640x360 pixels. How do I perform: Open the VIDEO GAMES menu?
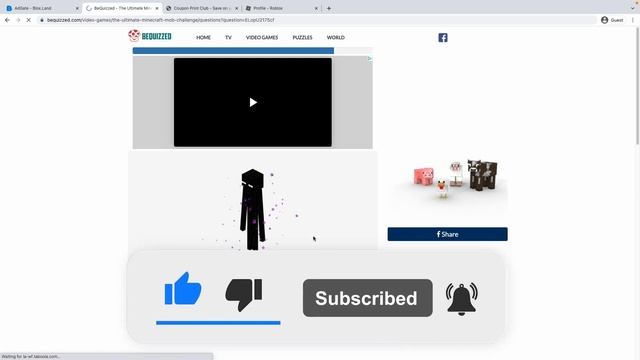point(262,38)
